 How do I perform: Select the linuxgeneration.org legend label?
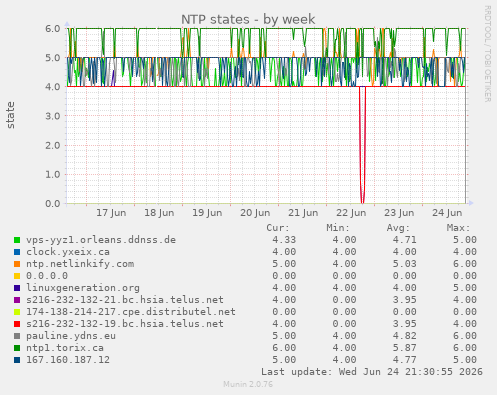coord(83,288)
